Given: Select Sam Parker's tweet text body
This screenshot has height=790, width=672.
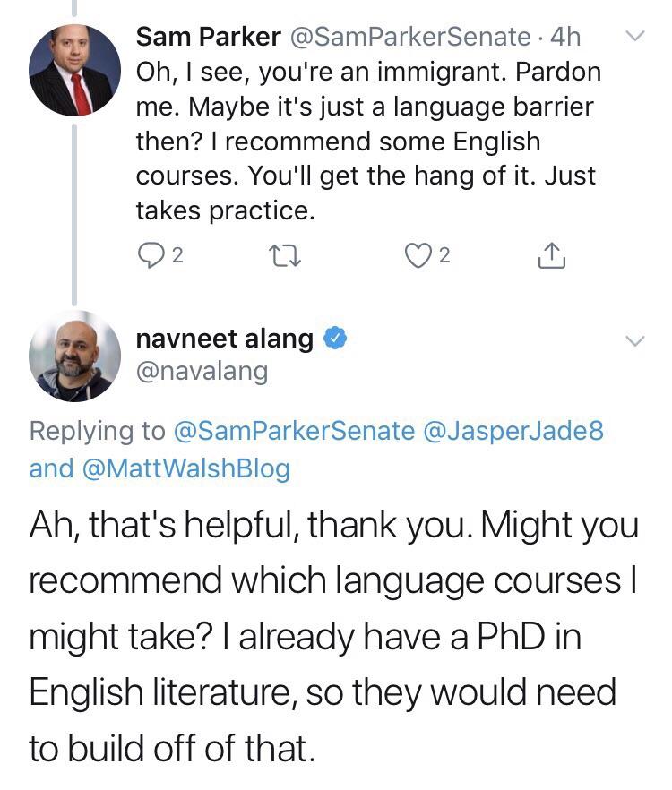Looking at the screenshot, I should click(x=368, y=142).
